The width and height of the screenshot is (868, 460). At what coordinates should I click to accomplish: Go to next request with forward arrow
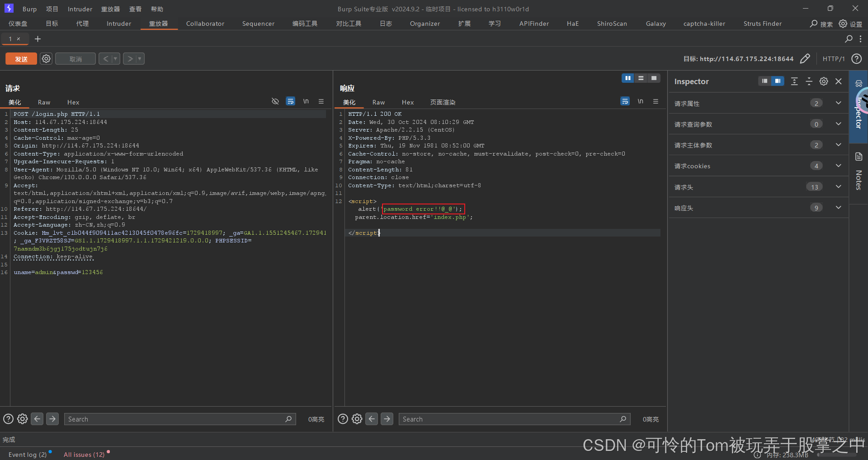[130, 59]
